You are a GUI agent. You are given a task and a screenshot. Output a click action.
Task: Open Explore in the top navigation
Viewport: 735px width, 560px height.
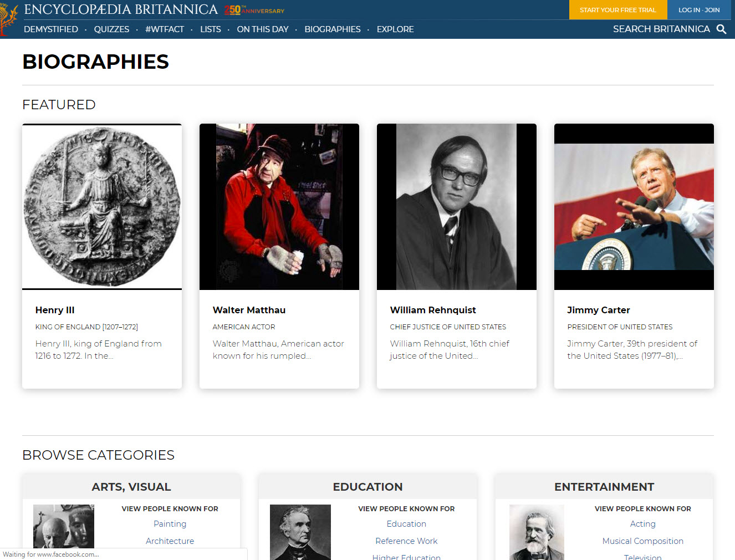395,29
